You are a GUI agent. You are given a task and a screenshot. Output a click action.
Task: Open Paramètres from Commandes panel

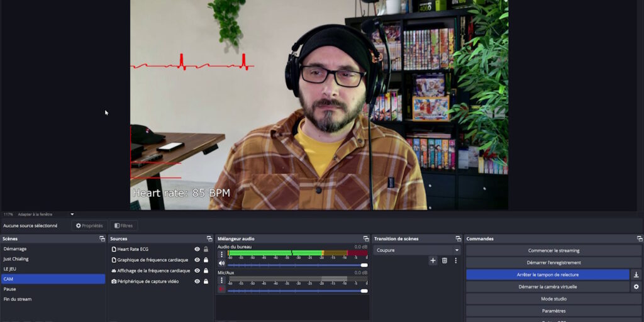click(x=553, y=311)
